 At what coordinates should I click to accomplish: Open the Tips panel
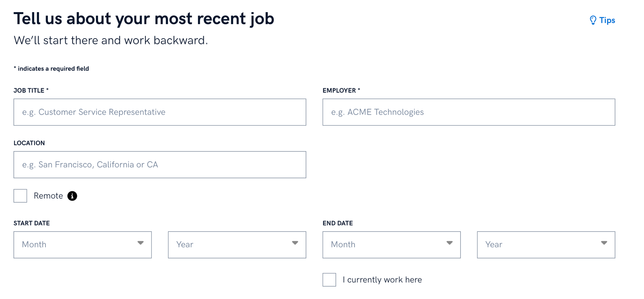pyautogui.click(x=602, y=20)
